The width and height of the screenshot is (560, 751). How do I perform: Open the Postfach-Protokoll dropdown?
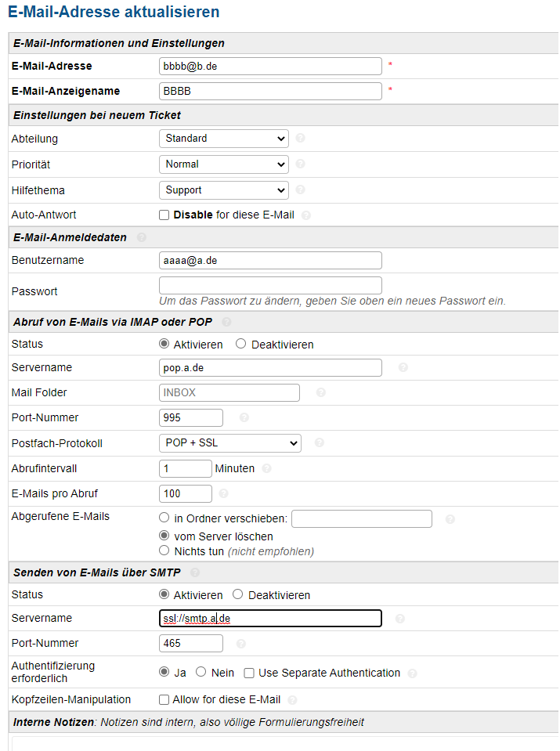(229, 443)
